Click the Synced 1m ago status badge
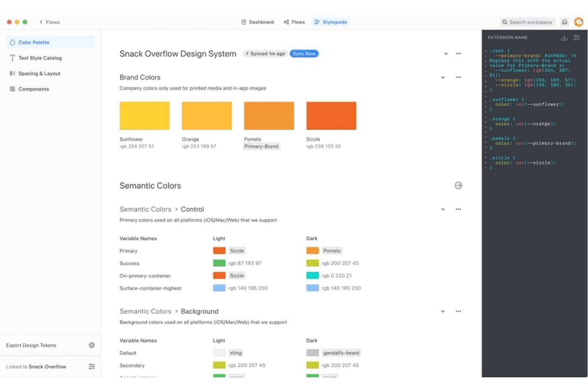Screen dimensions: 588x392 tap(265, 54)
